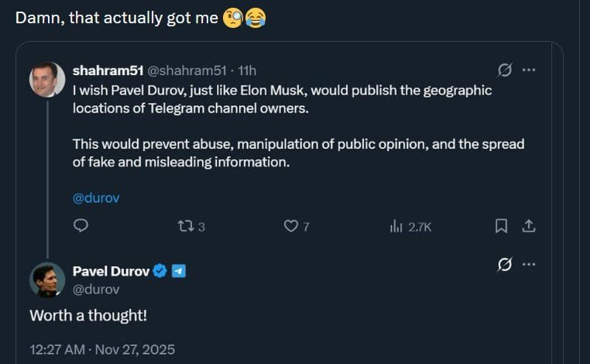
Task: Like shahram51's tweet with 7 likes
Action: pos(291,226)
